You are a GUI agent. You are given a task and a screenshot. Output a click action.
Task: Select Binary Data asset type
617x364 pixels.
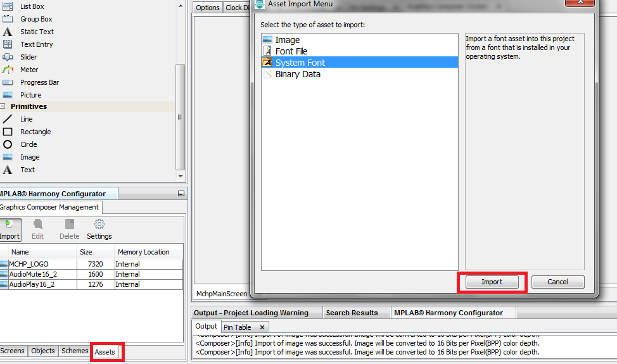pyautogui.click(x=297, y=74)
